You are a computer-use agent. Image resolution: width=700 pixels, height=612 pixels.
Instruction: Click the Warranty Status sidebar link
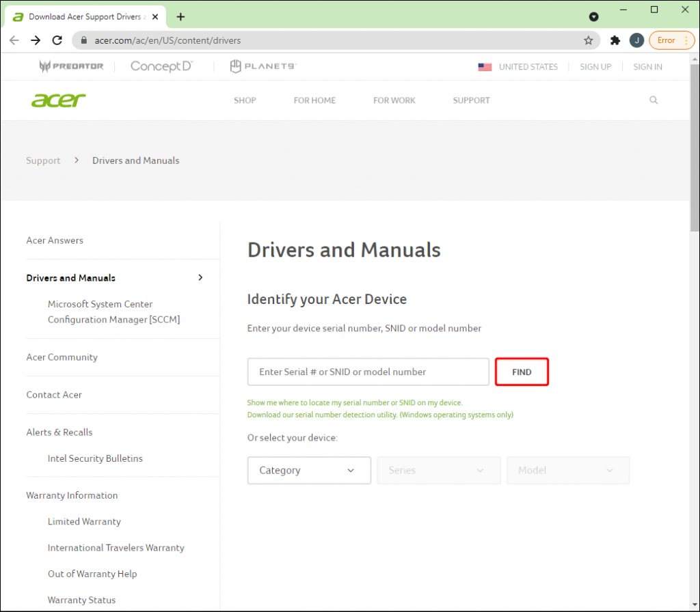click(x=82, y=600)
